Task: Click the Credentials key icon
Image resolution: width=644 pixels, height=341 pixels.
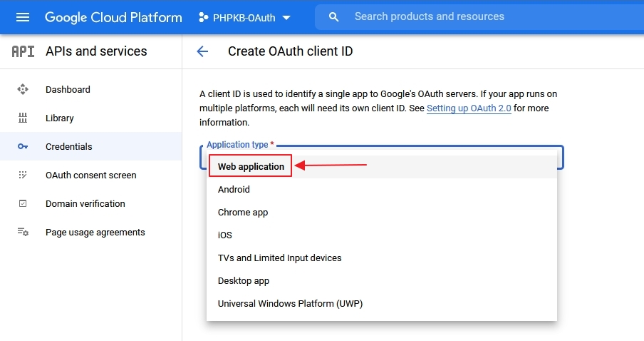Action: coord(23,146)
